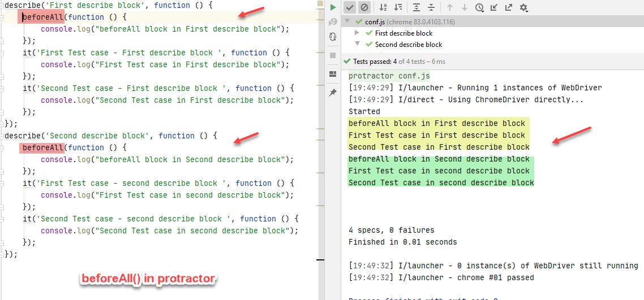Click '4 specs, 0 failures' summary line
This screenshot has width=644, height=300.
click(391, 231)
